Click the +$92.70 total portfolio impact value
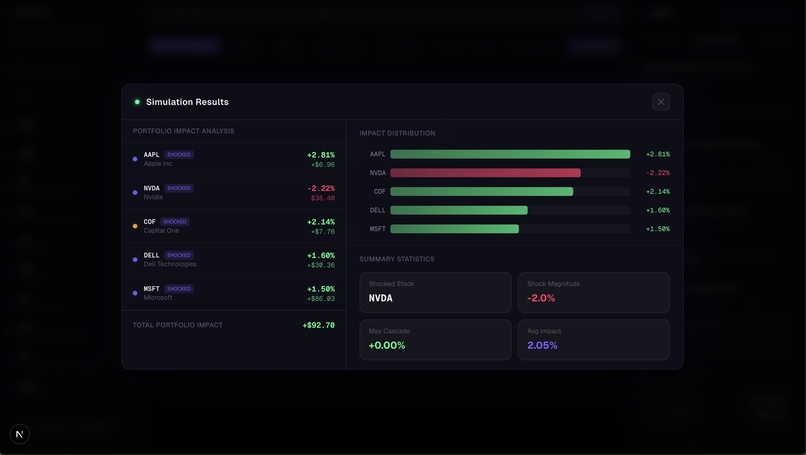Image resolution: width=806 pixels, height=455 pixels. [319, 325]
